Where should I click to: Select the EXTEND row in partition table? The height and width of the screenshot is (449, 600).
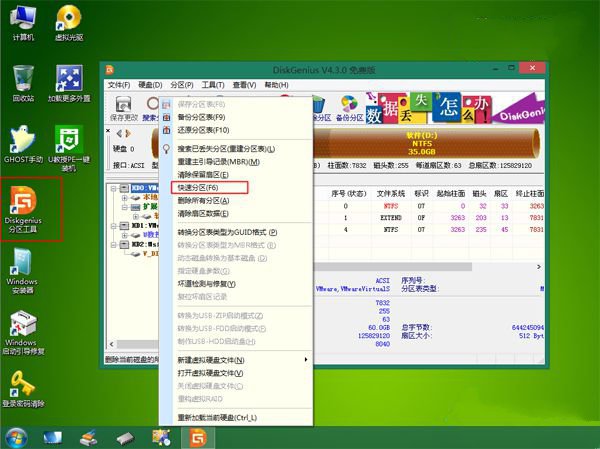click(x=429, y=218)
